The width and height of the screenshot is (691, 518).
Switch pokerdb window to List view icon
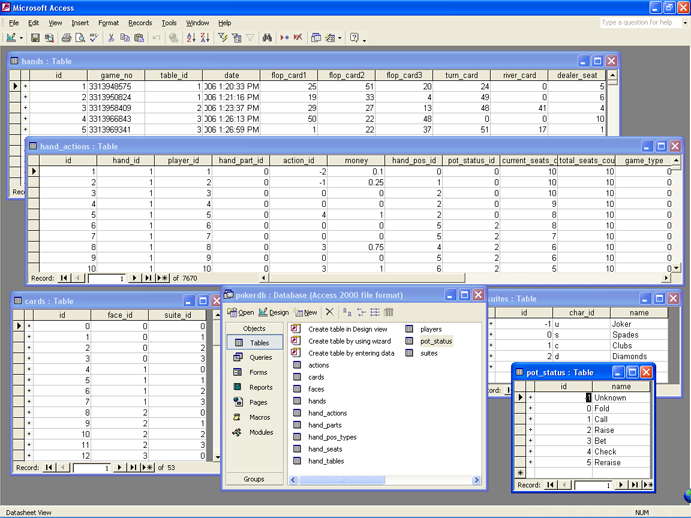pos(375,312)
